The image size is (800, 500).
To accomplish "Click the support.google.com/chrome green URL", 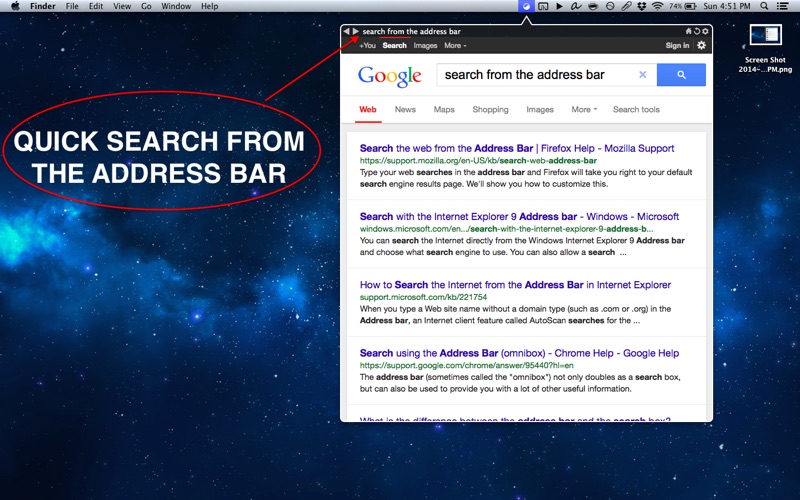I will (466, 365).
